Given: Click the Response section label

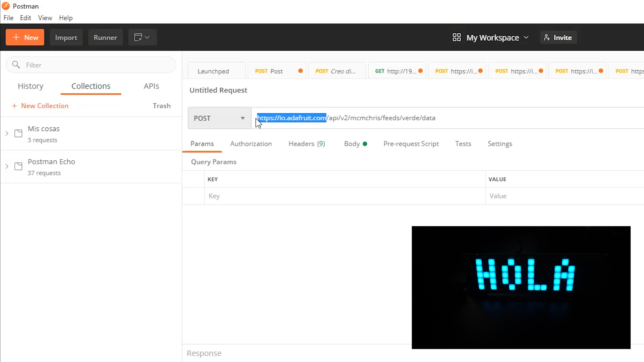Looking at the screenshot, I should coord(204,353).
